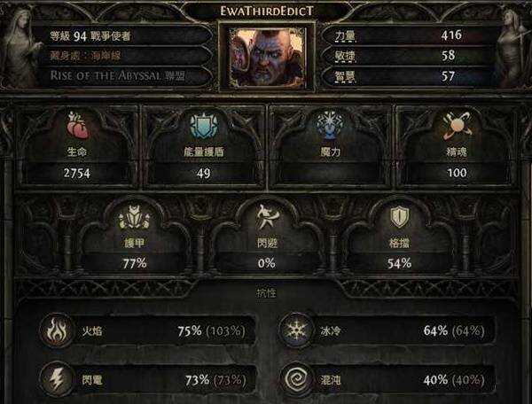Click the Cold resistance snowflake icon

[296, 330]
